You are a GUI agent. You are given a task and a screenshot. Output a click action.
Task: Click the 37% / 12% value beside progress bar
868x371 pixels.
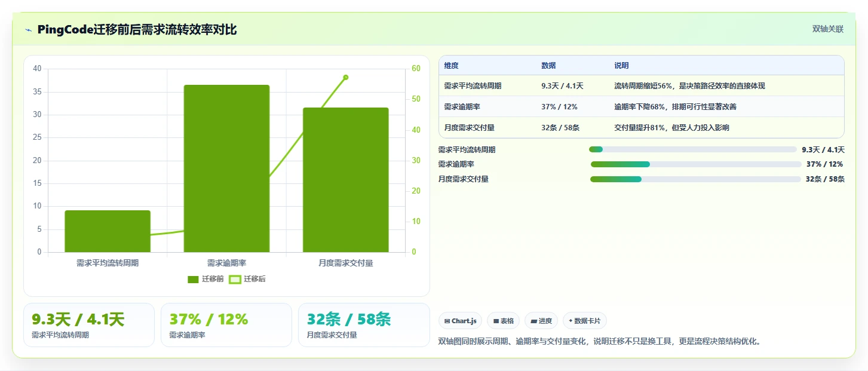point(824,164)
